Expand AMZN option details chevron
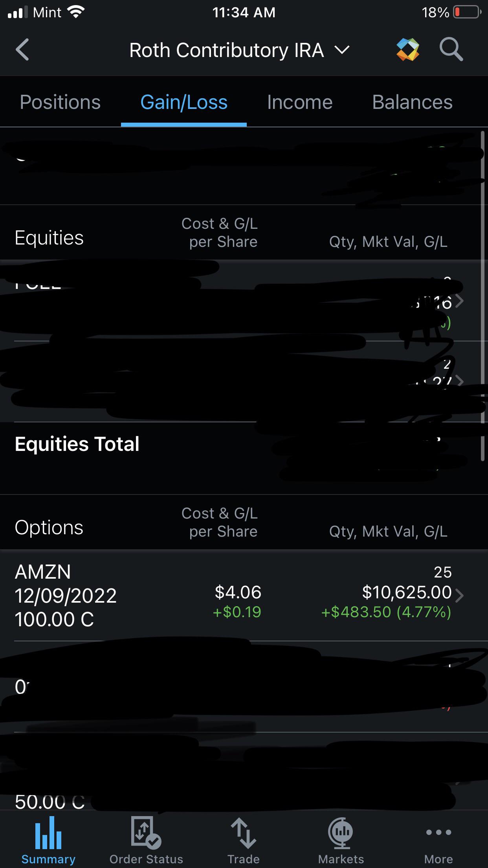This screenshot has height=868, width=488. click(459, 595)
